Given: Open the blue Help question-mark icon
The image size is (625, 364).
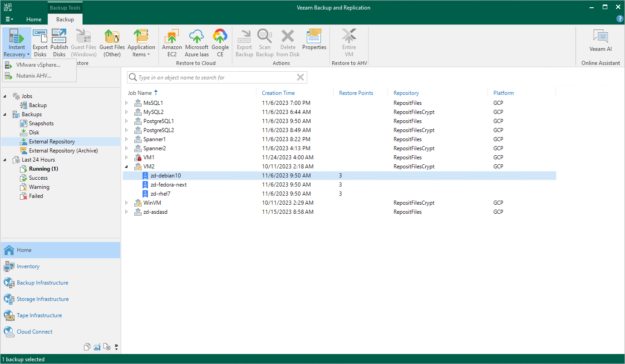Looking at the screenshot, I should click(x=620, y=19).
